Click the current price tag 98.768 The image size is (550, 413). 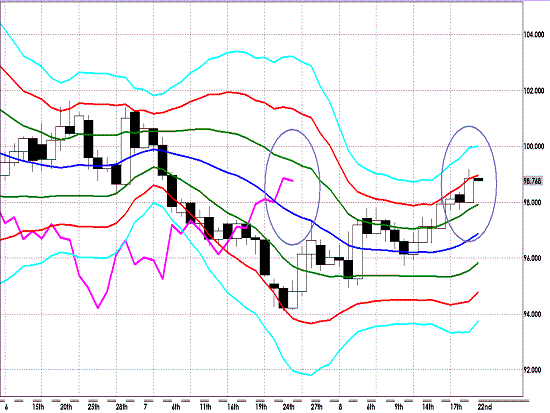pos(532,181)
